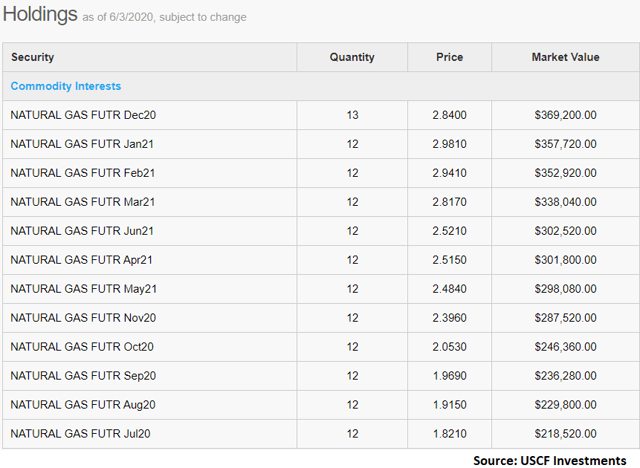Screen dimensions: 640x468
Task: Select the NATURAL GAS FUTR May21 row
Action: [x=321, y=289]
